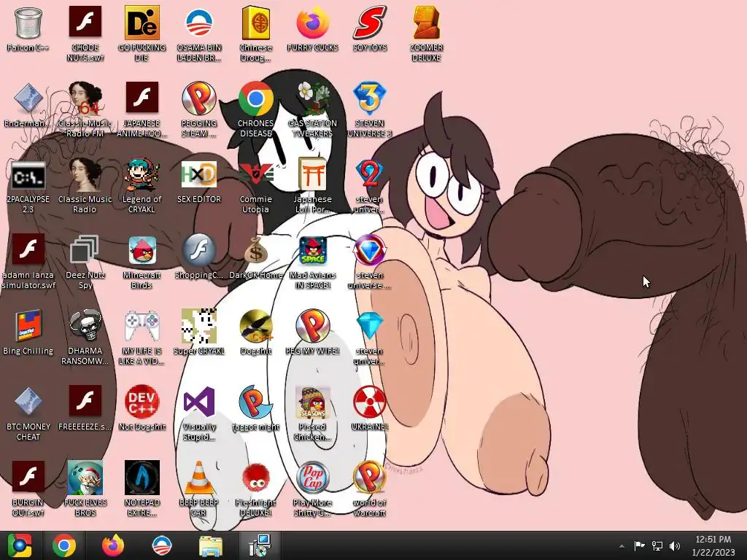The width and height of the screenshot is (747, 560).
Task: Open Visually Stupid... Visual Studio icon
Action: point(199,402)
